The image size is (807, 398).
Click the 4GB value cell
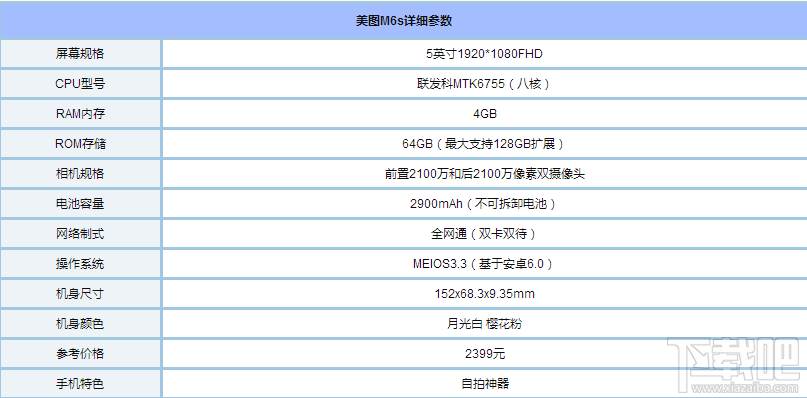[x=485, y=114]
